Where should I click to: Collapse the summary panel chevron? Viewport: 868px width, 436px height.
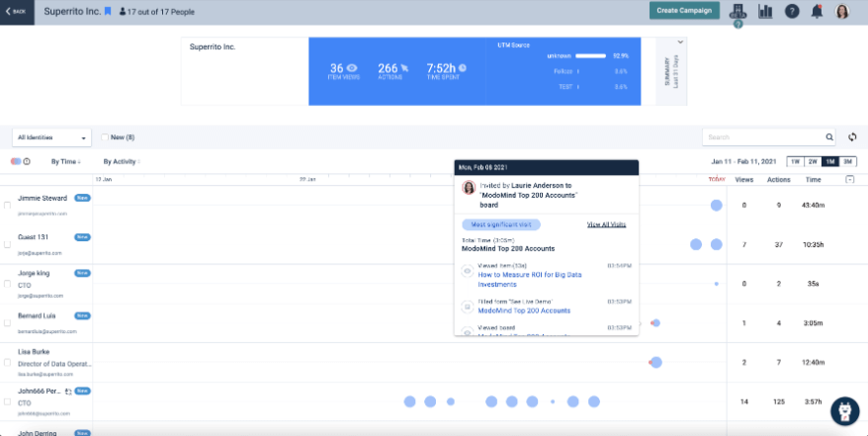point(680,42)
